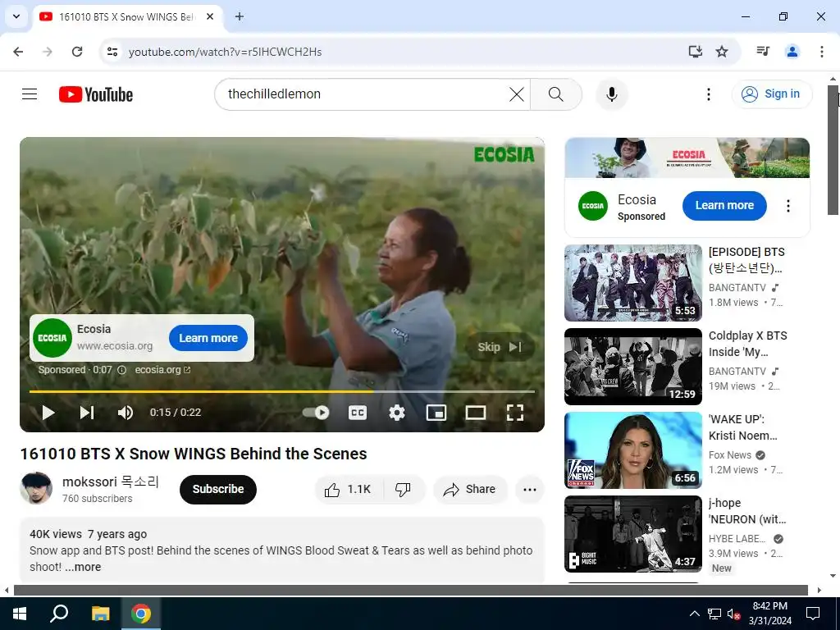
Task: Subscribe to mokssori channel
Action: click(x=218, y=489)
